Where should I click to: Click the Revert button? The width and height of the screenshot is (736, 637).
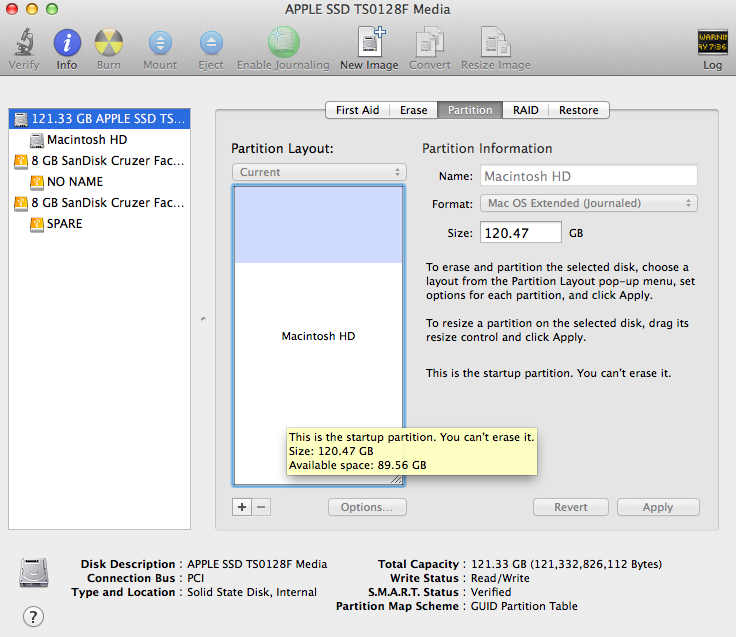click(571, 507)
